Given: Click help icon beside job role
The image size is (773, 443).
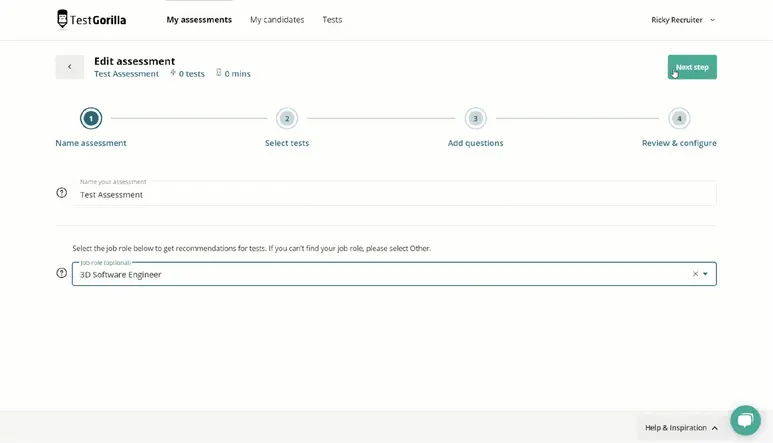Looking at the screenshot, I should click(x=62, y=273).
